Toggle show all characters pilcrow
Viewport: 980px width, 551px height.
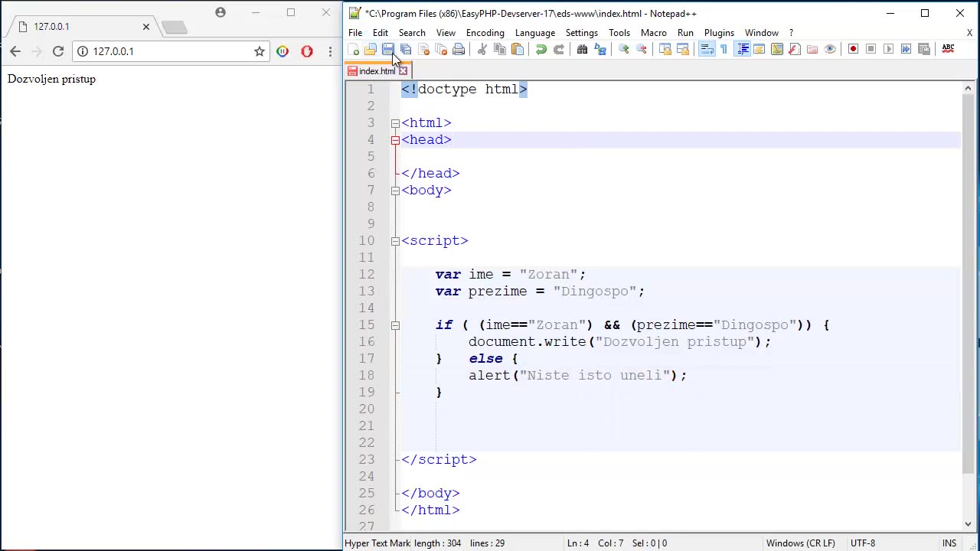click(x=724, y=49)
